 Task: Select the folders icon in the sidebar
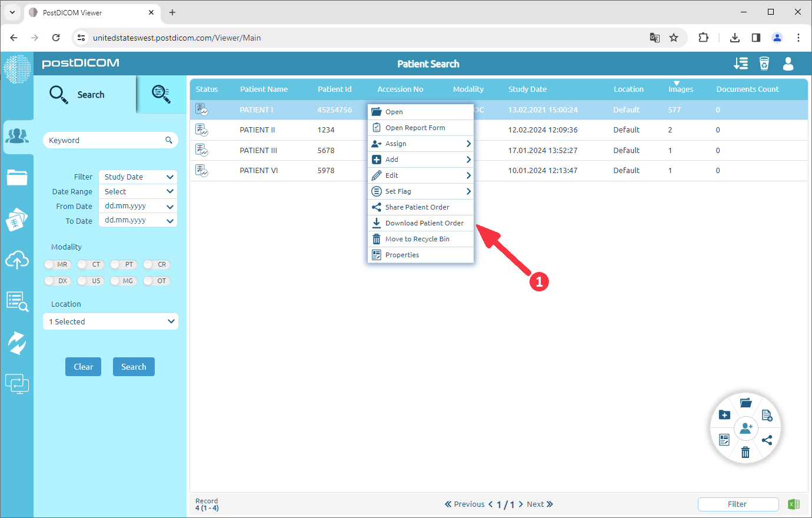pos(17,177)
